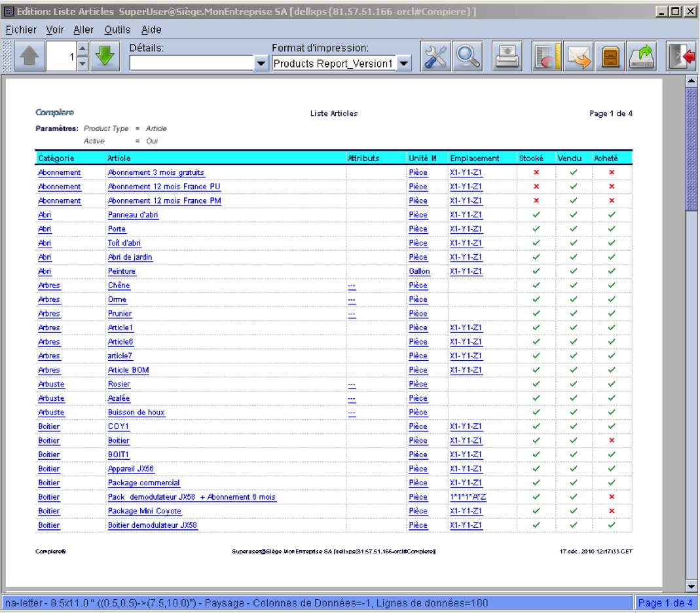Increase page number with spinner up arrow
Viewport: 700px width, 613px height.
pos(83,48)
